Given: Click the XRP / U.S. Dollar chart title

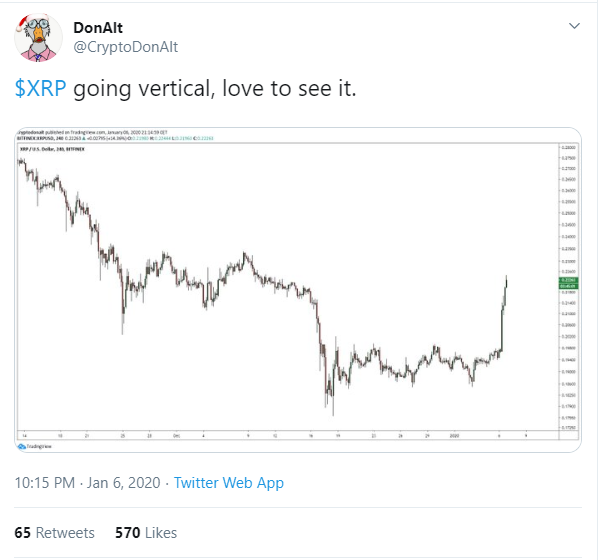Looking at the screenshot, I should (x=52, y=149).
